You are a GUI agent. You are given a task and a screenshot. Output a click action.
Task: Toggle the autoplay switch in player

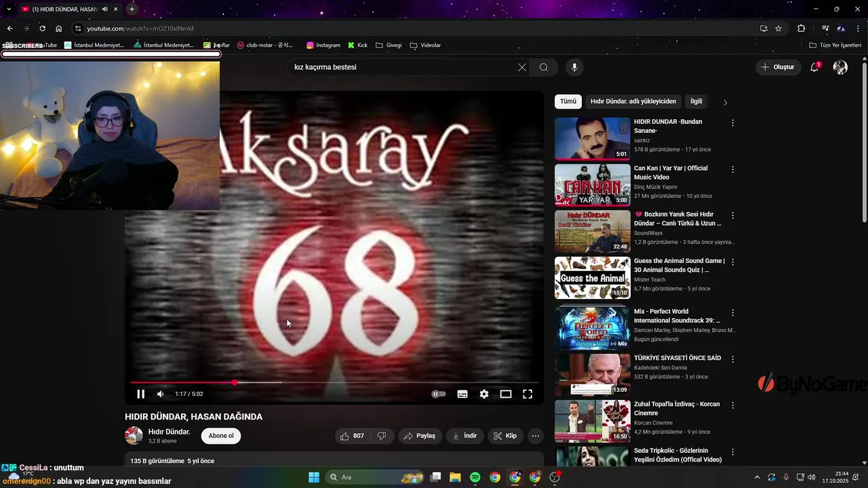click(439, 394)
